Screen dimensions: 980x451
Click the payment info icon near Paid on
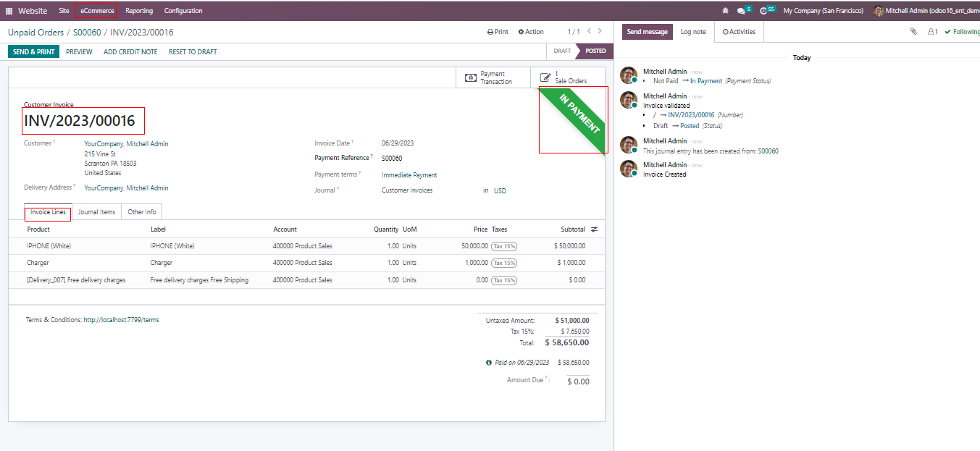(489, 363)
